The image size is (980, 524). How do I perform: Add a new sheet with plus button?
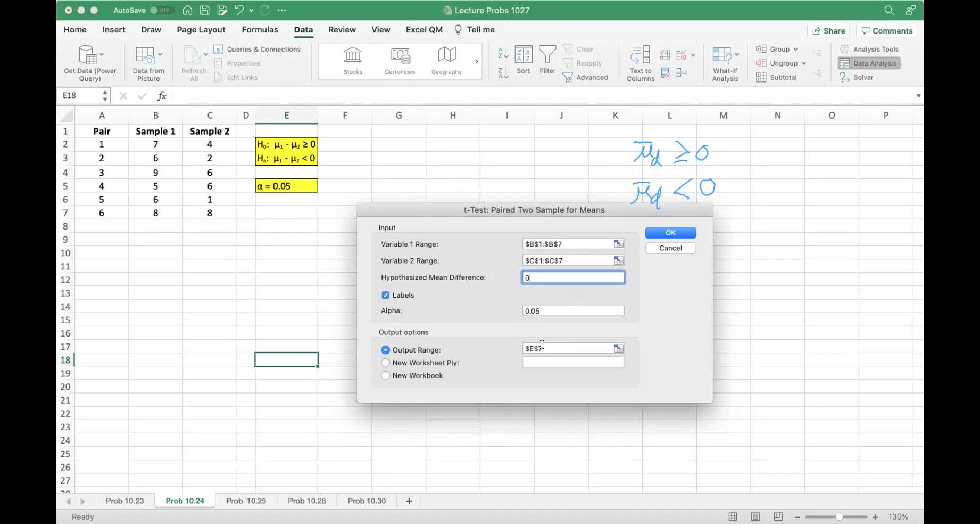coord(409,501)
